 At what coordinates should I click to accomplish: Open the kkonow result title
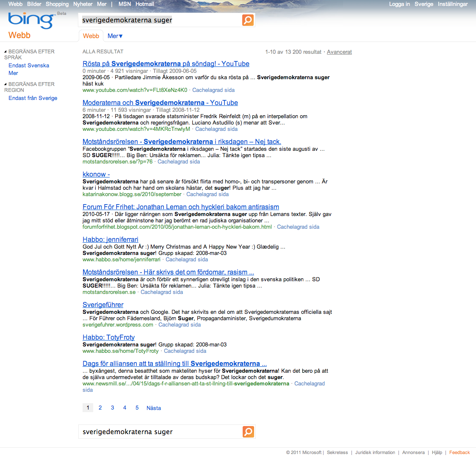pos(96,174)
